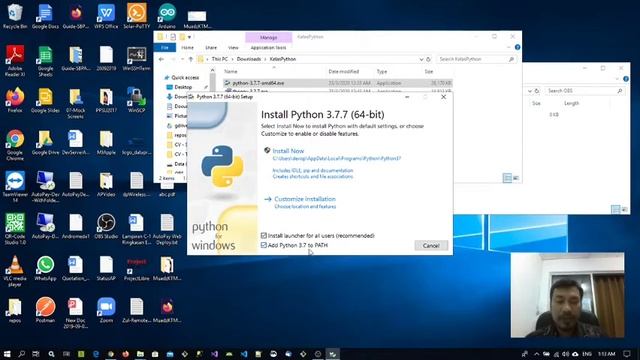Viewport: 640px width, 360px height.
Task: Click the Search KelasPython field
Action: (x=476, y=59)
